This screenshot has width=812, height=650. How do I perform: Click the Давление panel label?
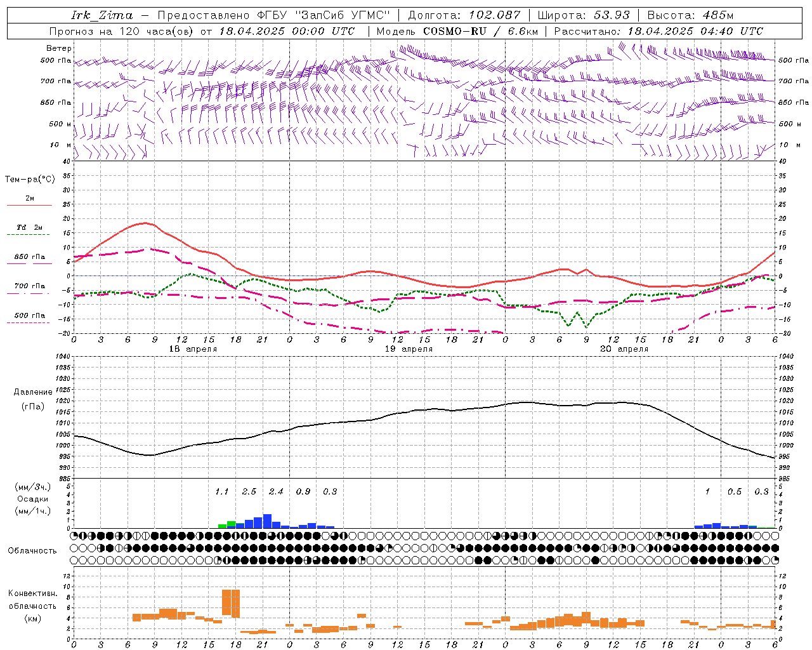[x=33, y=392]
